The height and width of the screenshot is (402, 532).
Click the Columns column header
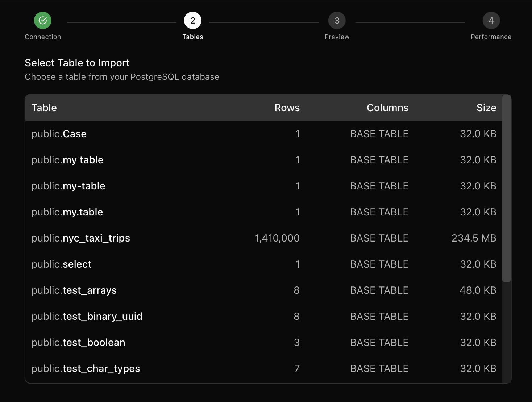(387, 108)
